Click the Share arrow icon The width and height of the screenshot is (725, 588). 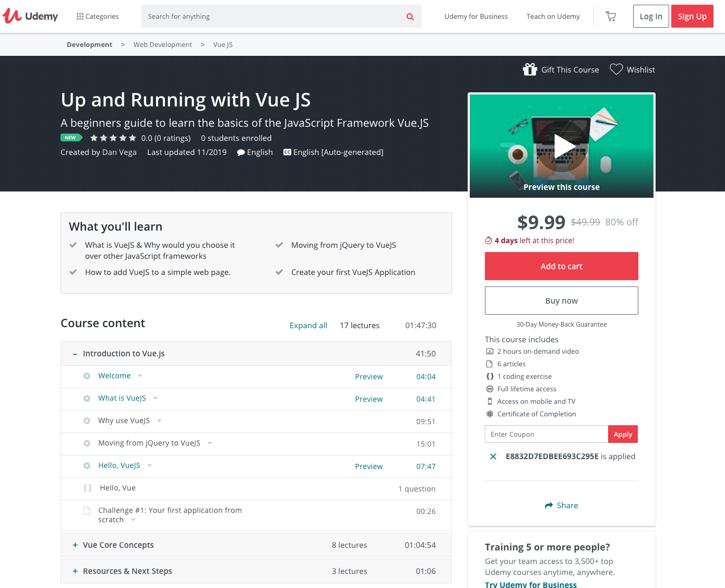tap(549, 506)
